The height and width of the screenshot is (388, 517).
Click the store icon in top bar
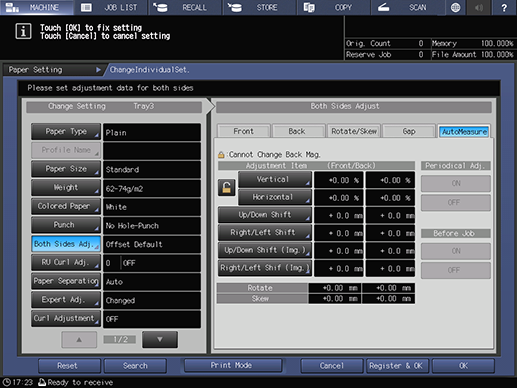[x=235, y=7]
